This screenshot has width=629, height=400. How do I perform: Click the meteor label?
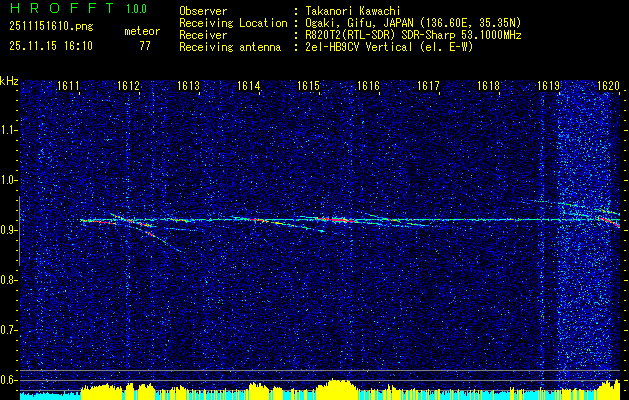[x=142, y=31]
